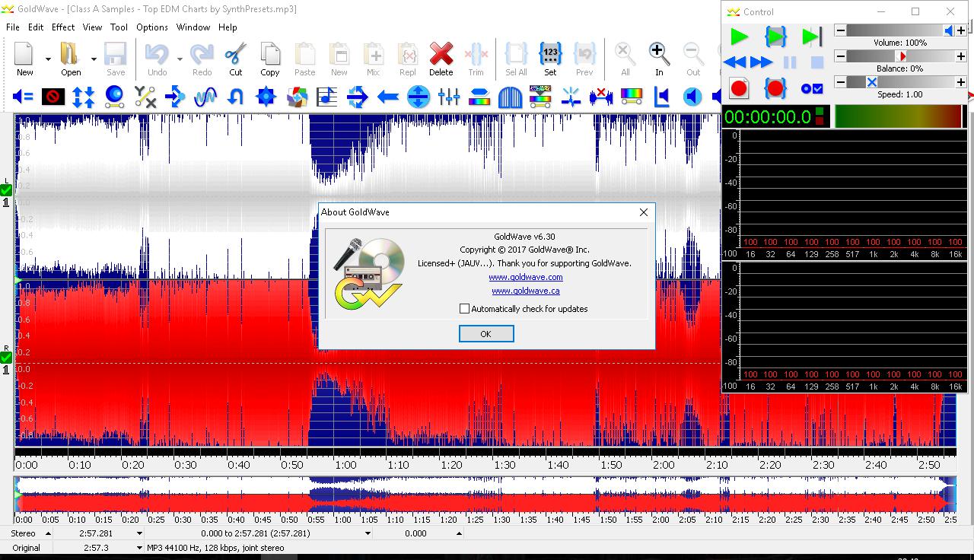This screenshot has height=560, width=974.
Task: Click green Play button in Control window
Action: (x=739, y=37)
